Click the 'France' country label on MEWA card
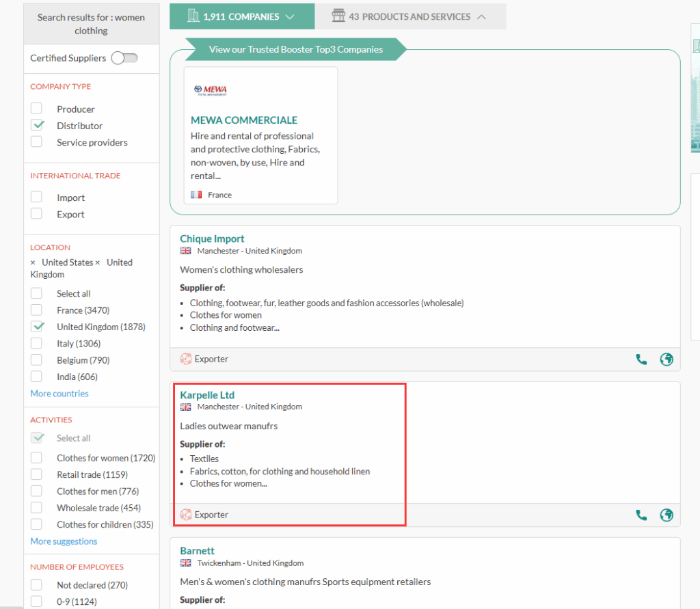The image size is (700, 609). tap(219, 195)
